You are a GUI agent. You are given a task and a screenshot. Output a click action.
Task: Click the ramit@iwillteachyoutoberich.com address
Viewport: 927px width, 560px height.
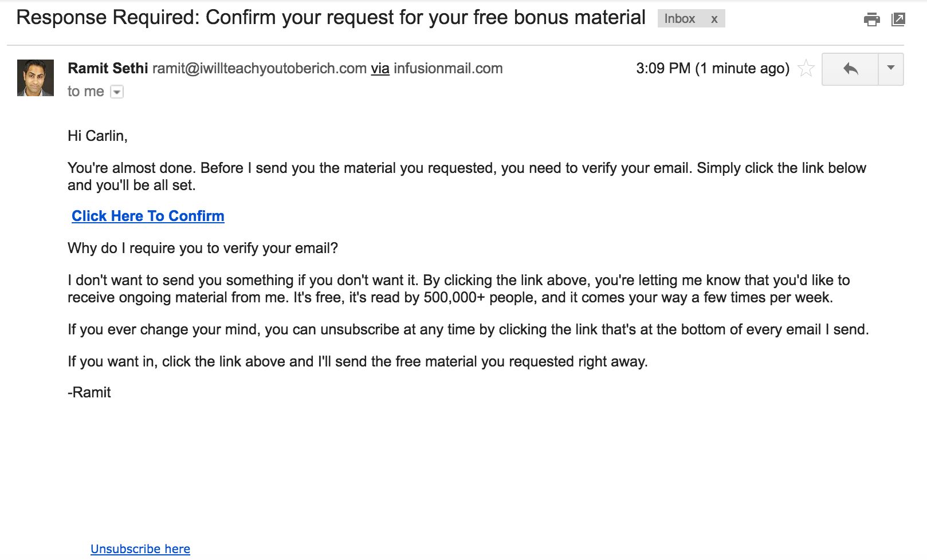click(x=260, y=69)
